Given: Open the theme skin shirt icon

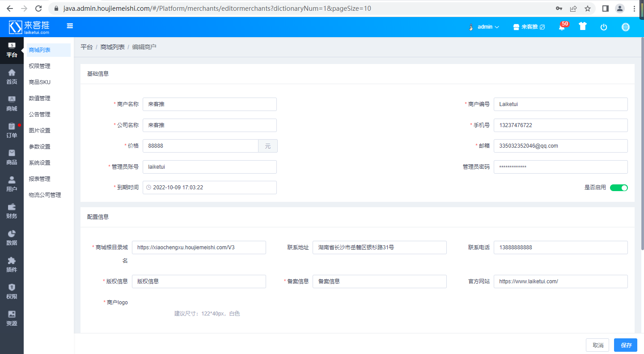Looking at the screenshot, I should [582, 26].
